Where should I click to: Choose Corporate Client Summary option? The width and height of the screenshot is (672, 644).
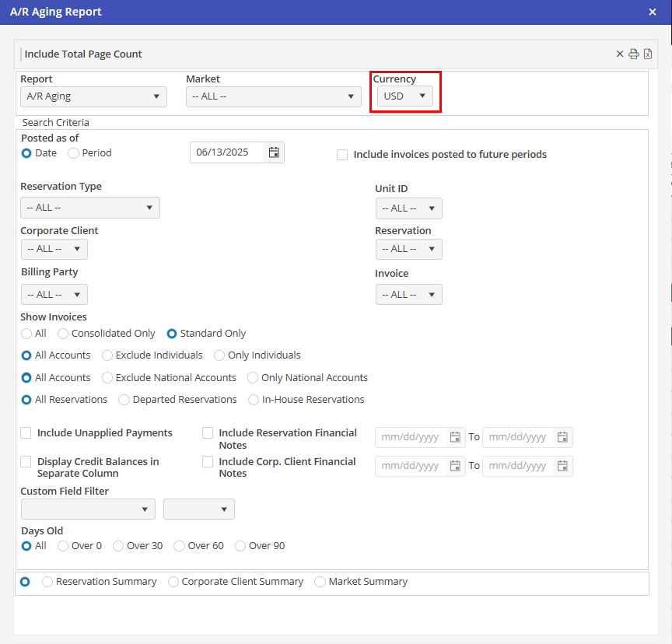[173, 582]
